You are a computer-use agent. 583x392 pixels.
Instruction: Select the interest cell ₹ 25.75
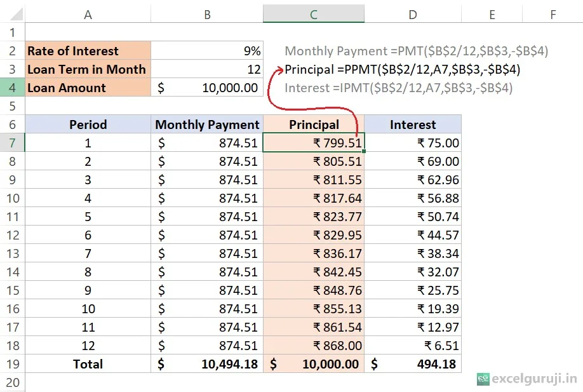413,290
